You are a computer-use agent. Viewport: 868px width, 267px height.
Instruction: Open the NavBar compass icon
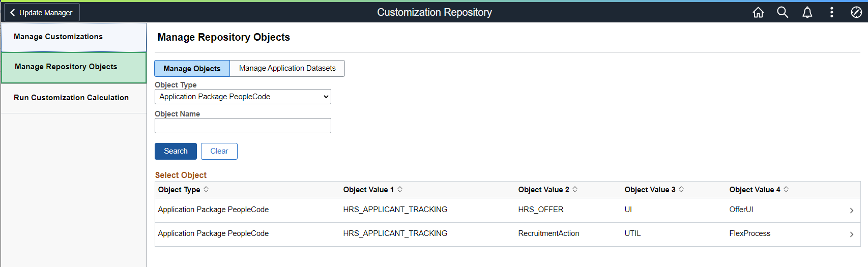pyautogui.click(x=856, y=12)
